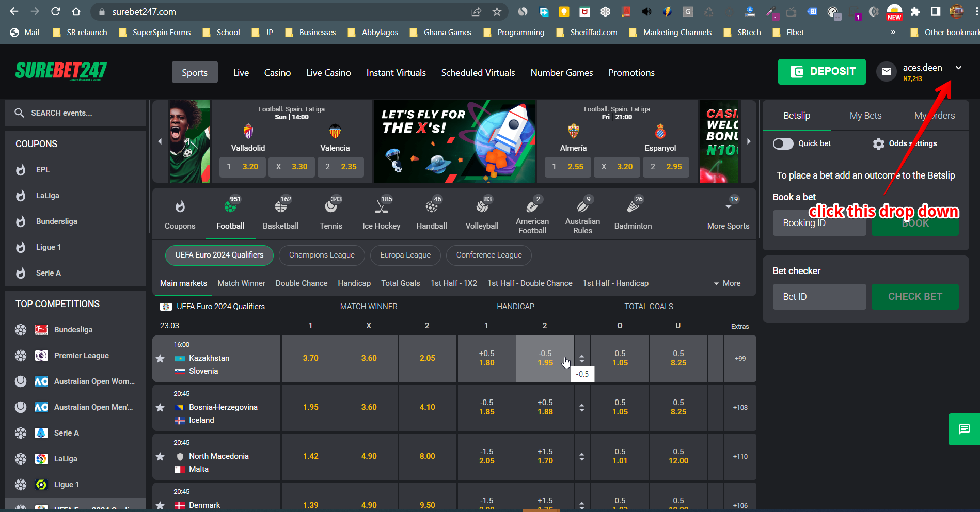Expand Kazakhstan match +99 extras
The height and width of the screenshot is (512, 980).
point(740,359)
